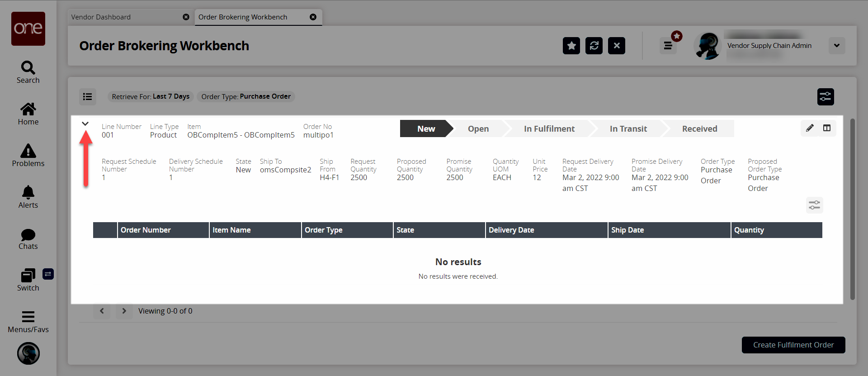868x376 pixels.
Task: Select the In Fulfilment state step
Action: click(x=549, y=129)
